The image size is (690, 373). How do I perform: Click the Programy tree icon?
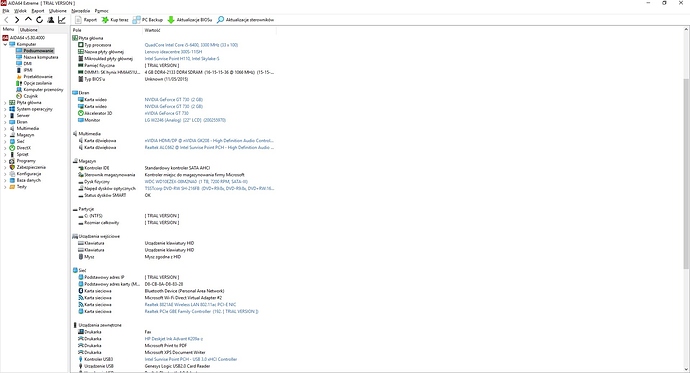12,161
